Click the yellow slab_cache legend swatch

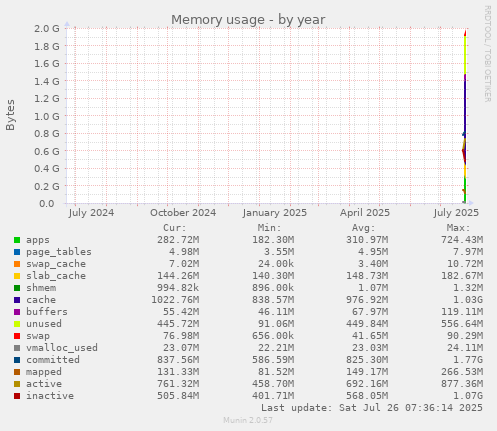tap(17, 276)
